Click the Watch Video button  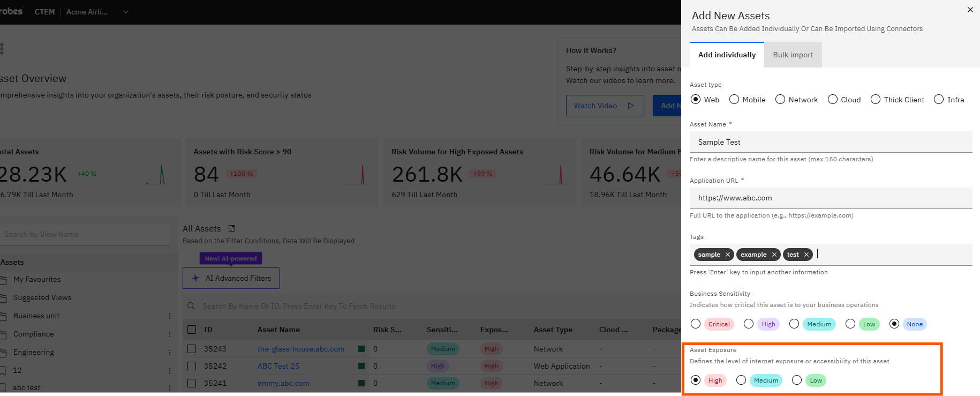605,106
